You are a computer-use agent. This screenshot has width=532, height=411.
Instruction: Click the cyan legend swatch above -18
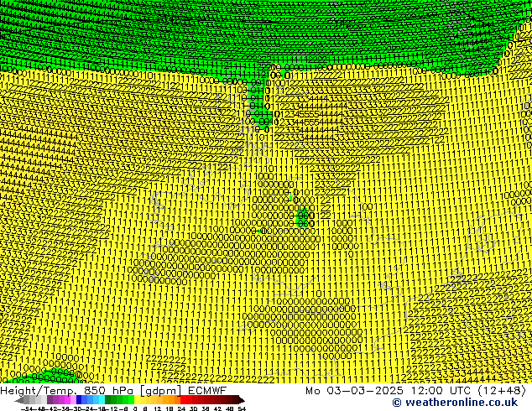(102, 399)
